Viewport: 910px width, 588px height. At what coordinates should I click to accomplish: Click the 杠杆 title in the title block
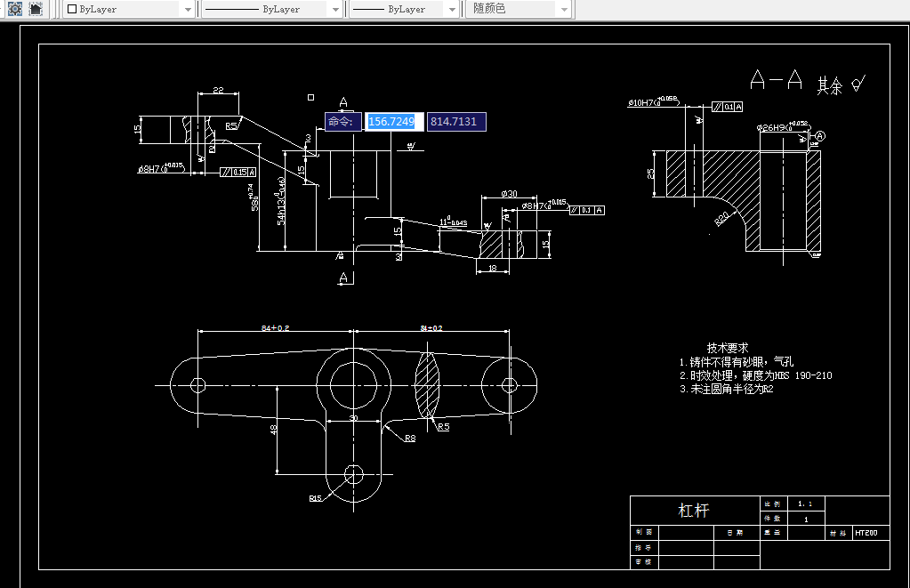pyautogui.click(x=694, y=511)
